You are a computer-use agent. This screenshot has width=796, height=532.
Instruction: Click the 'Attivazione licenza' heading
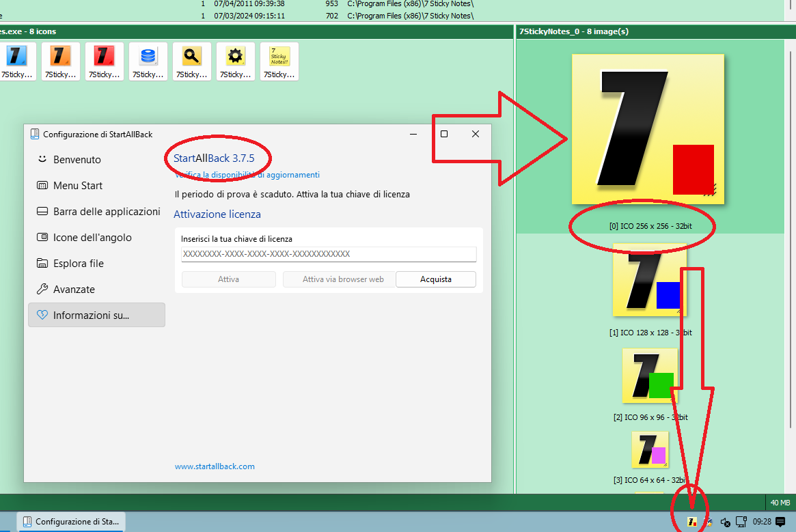217,214
